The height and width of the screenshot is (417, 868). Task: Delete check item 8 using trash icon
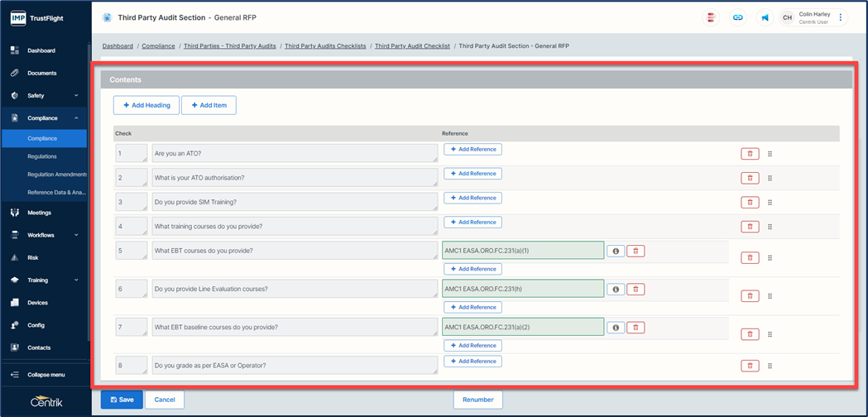coord(750,366)
